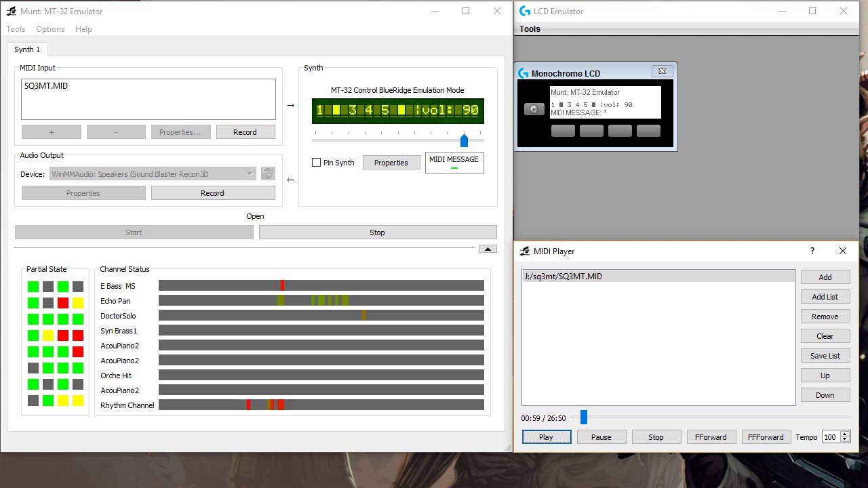Image resolution: width=868 pixels, height=488 pixels.
Task: Click the Munt app icon in the title bar
Action: [x=11, y=12]
